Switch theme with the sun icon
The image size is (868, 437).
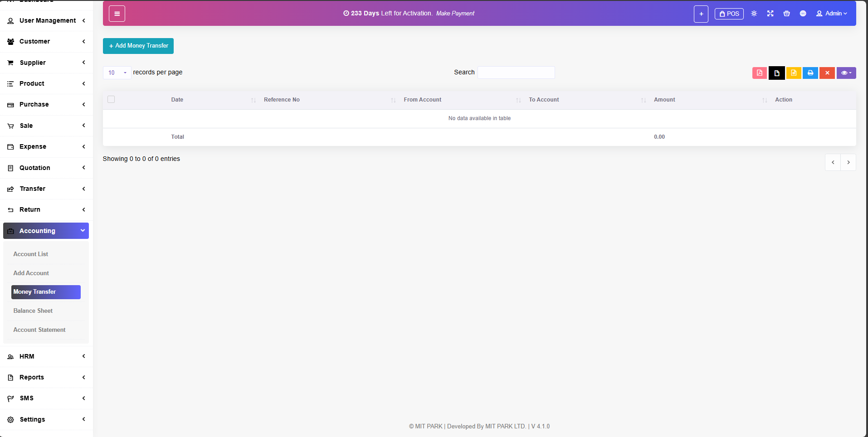754,14
